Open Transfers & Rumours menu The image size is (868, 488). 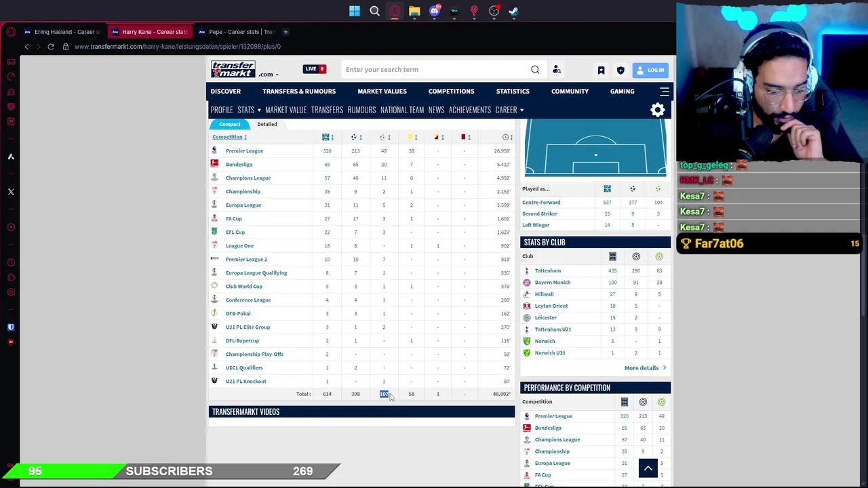tap(299, 91)
